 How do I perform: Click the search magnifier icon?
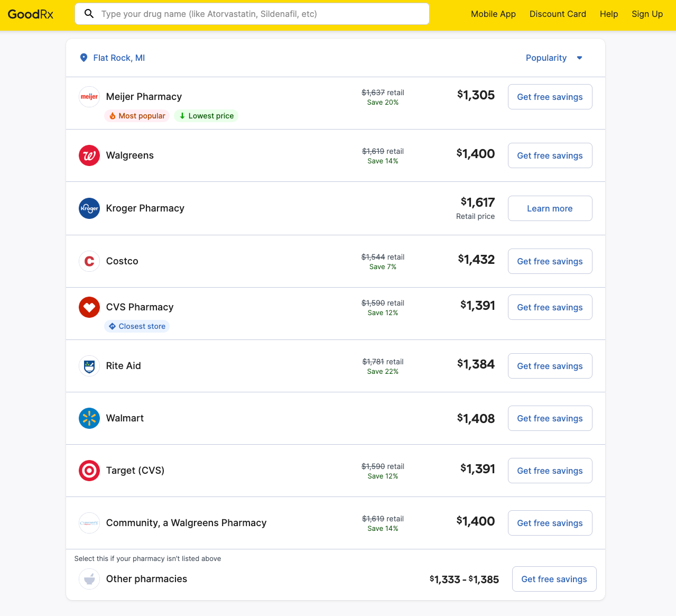(89, 14)
